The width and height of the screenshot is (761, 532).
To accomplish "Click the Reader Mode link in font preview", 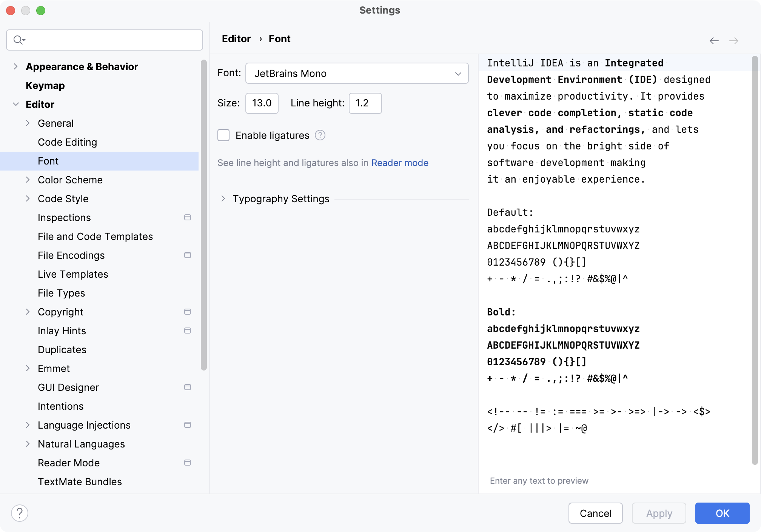I will pyautogui.click(x=400, y=163).
